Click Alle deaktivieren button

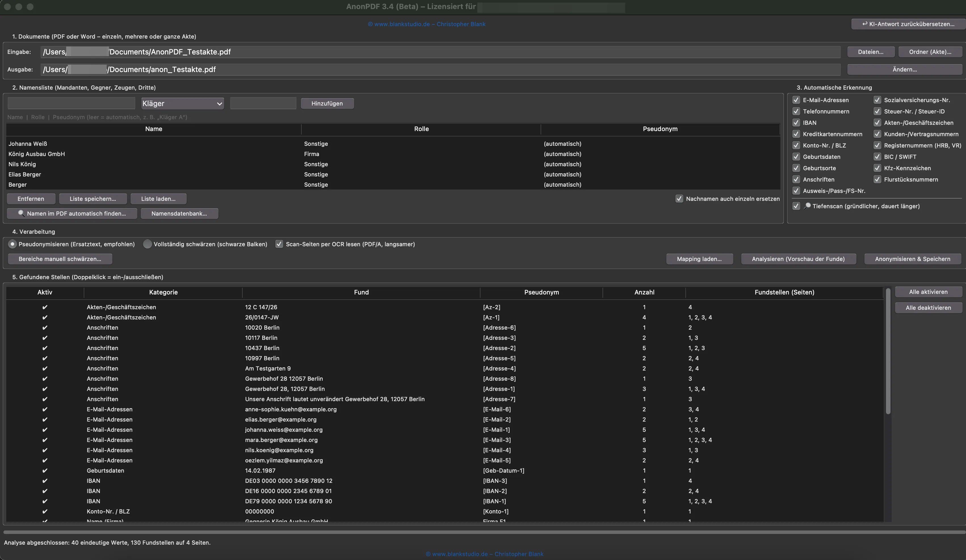pos(928,308)
